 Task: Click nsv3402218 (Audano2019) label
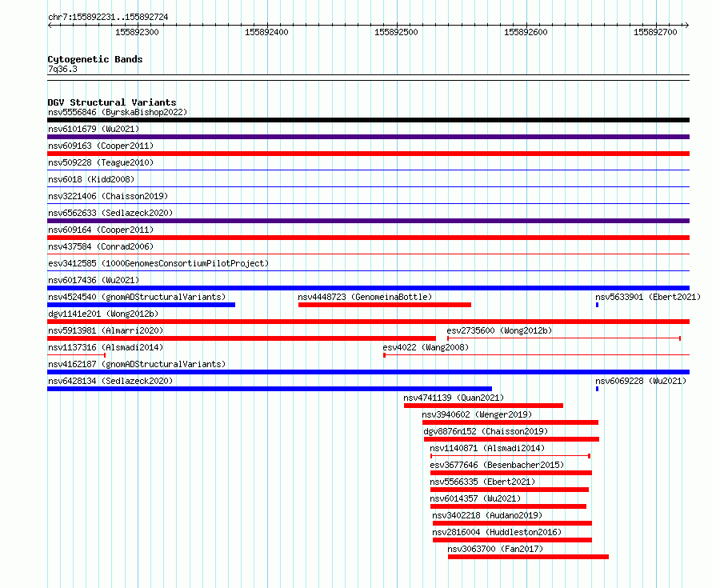coord(487,515)
